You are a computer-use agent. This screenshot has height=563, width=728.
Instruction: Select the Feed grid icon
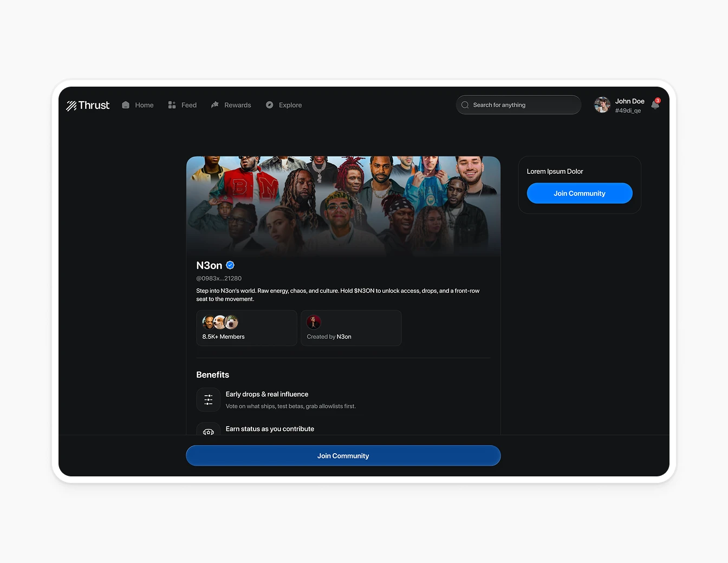[172, 105]
